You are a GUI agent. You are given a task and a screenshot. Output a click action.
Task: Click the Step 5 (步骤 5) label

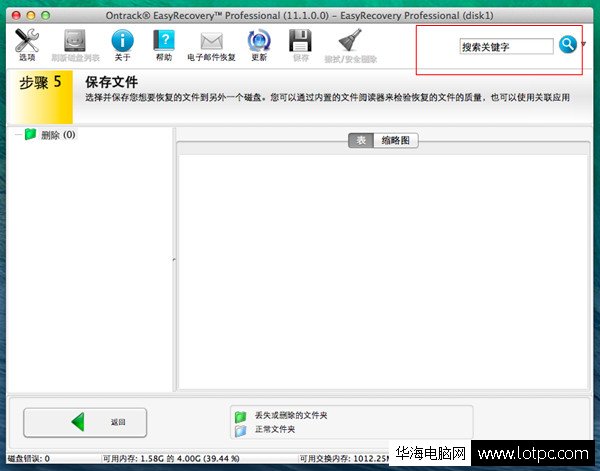coord(40,82)
